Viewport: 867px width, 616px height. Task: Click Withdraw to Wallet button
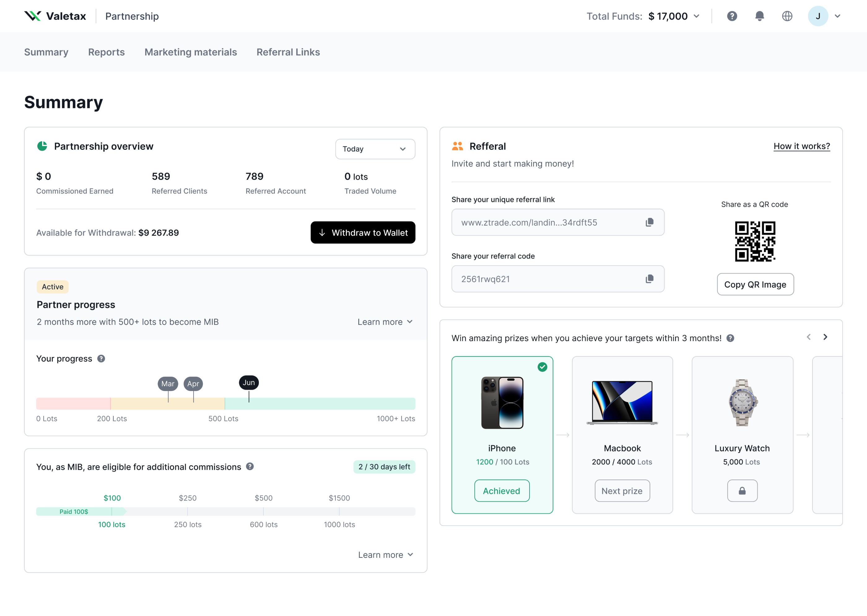[x=362, y=232]
